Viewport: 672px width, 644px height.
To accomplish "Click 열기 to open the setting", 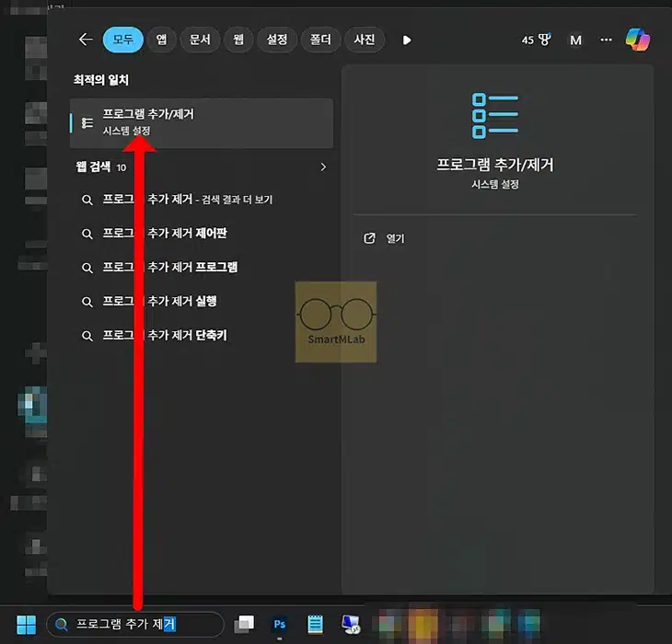I will tap(395, 238).
